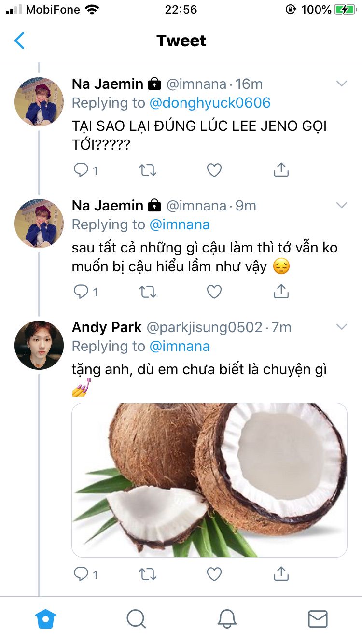
Task: Expand chevron menu on Andy Park's tweet
Action: tap(341, 327)
